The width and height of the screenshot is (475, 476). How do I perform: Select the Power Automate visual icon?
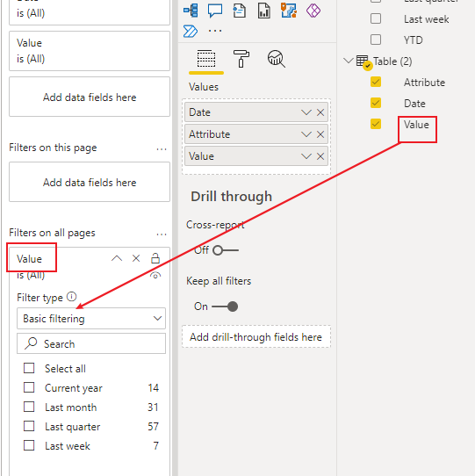pos(191,31)
